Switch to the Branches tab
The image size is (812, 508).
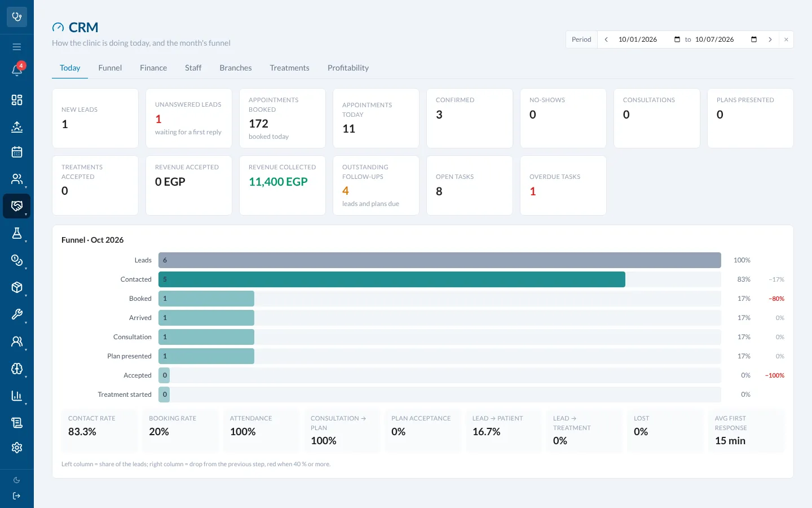point(236,68)
